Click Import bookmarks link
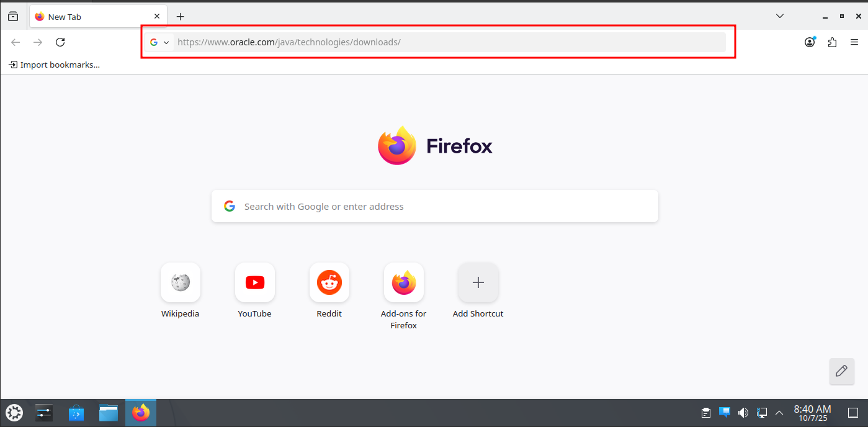This screenshot has width=868, height=427. tap(55, 65)
